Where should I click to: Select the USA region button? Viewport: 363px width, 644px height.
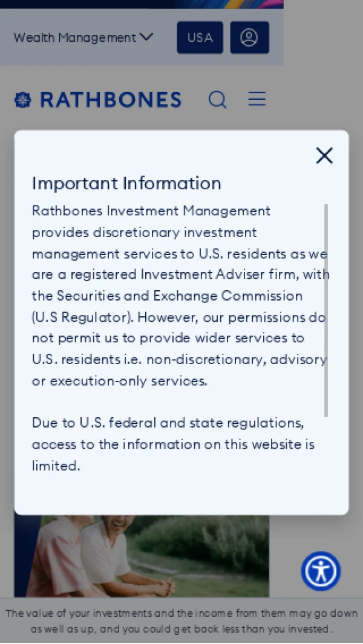(x=200, y=37)
